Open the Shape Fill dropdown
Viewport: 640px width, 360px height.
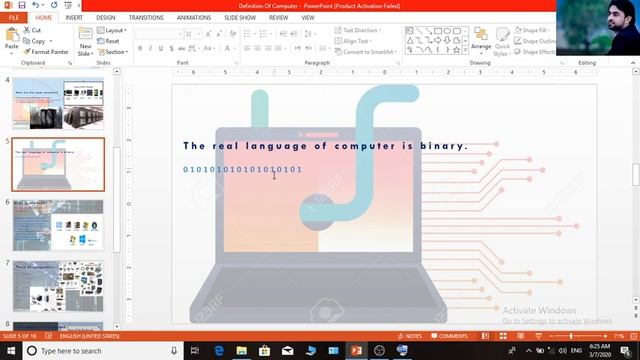[x=533, y=30]
